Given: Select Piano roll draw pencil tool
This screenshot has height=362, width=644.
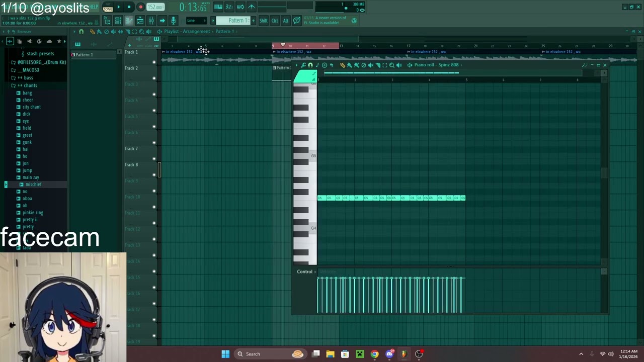Looking at the screenshot, I should click(x=343, y=65).
